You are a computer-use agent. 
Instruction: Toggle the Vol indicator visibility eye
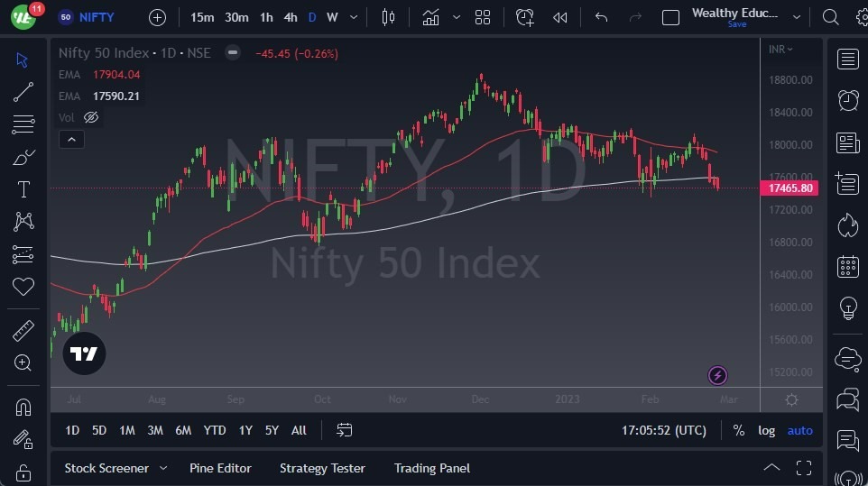[x=91, y=117]
